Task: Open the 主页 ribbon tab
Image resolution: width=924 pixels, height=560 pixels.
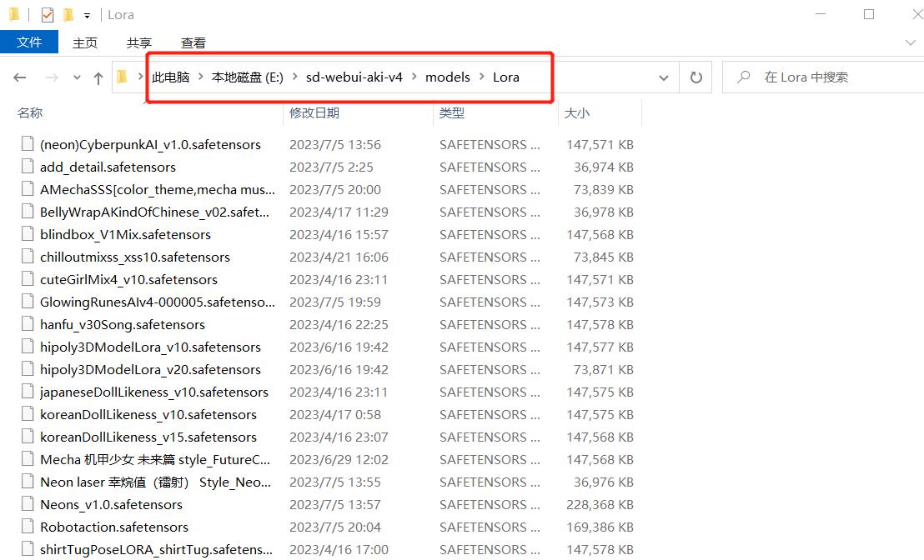Action: click(84, 42)
